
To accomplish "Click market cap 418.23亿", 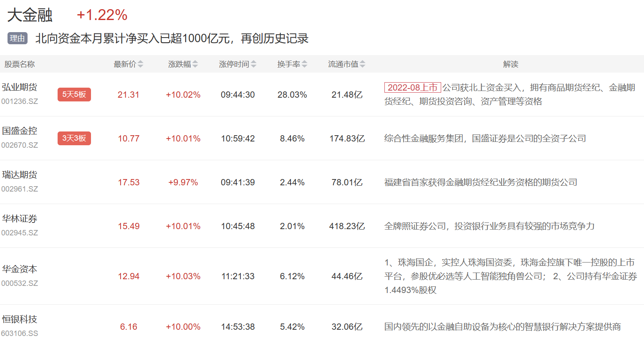I will 347,226.
